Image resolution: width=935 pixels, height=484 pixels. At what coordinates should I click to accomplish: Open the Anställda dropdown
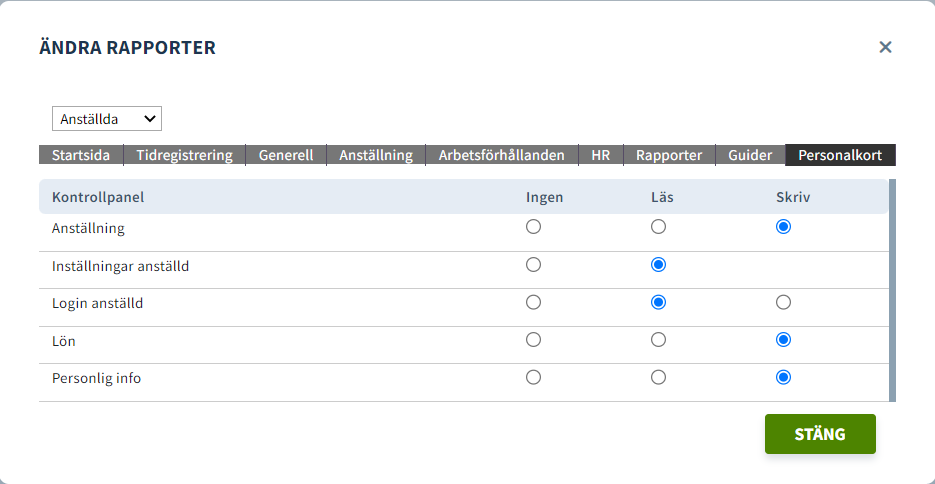pos(107,119)
